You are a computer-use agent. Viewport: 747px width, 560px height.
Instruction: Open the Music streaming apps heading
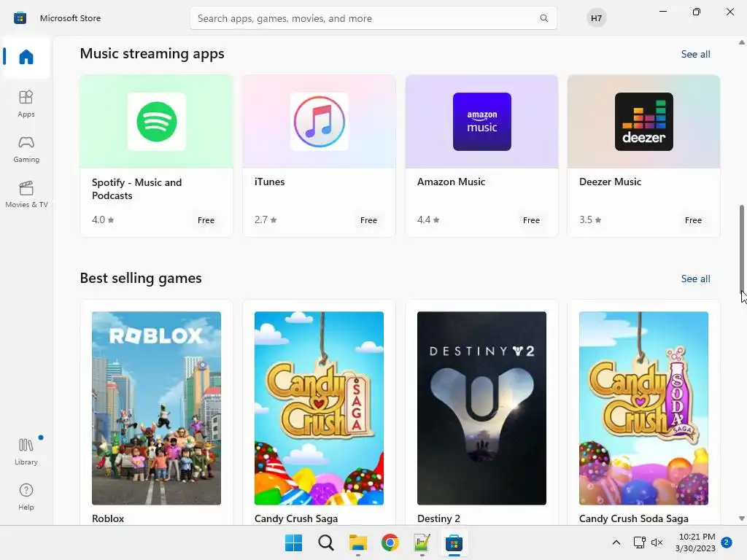pos(152,54)
